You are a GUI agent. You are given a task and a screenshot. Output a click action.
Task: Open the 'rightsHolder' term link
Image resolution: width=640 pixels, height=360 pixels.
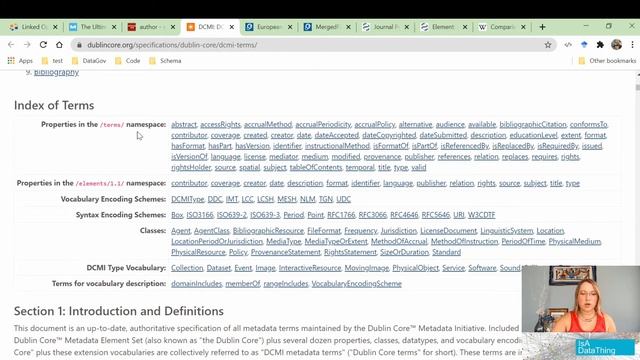(x=191, y=167)
